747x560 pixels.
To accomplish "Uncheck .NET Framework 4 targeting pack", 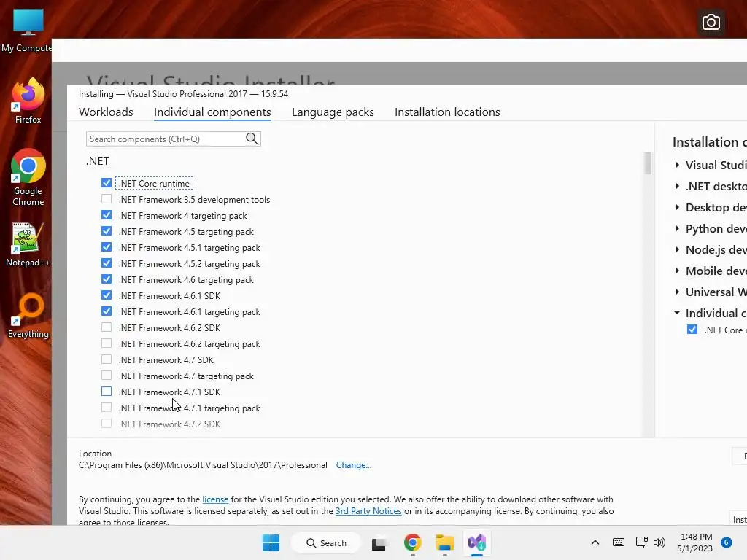I will pos(107,215).
